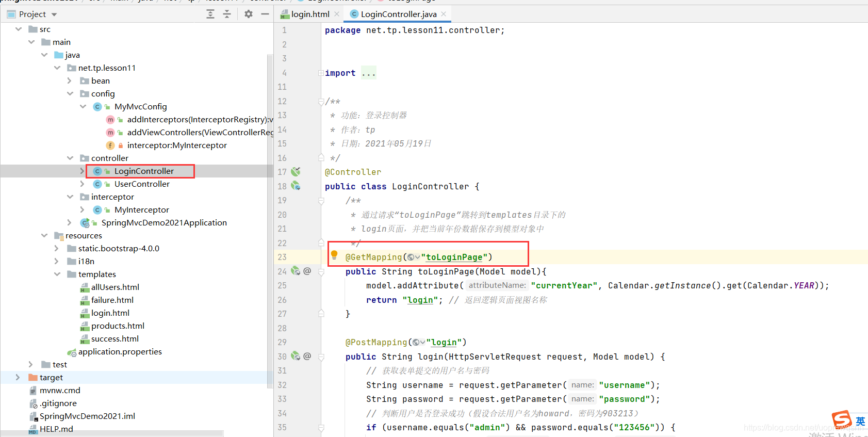
Task: Click the intention light bulb on line 23
Action: pyautogui.click(x=334, y=255)
